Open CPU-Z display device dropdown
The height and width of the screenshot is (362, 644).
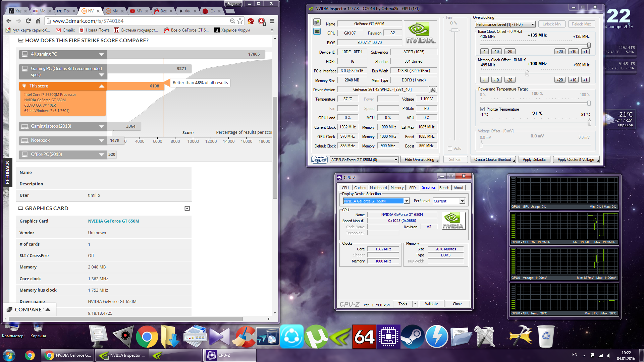click(x=407, y=201)
